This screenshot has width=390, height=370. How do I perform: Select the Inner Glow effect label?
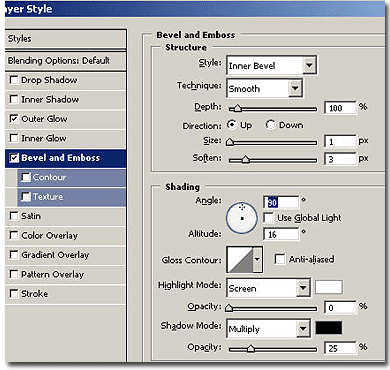pyautogui.click(x=44, y=138)
